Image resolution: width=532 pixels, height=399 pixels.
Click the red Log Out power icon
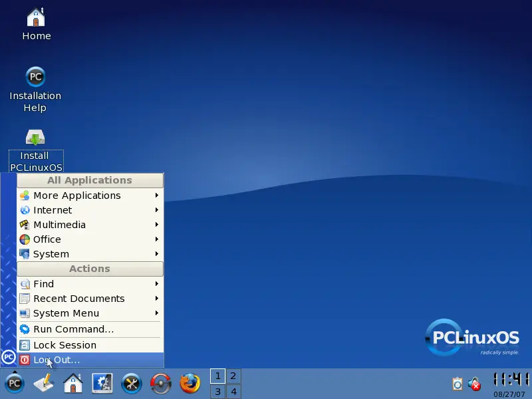25,360
